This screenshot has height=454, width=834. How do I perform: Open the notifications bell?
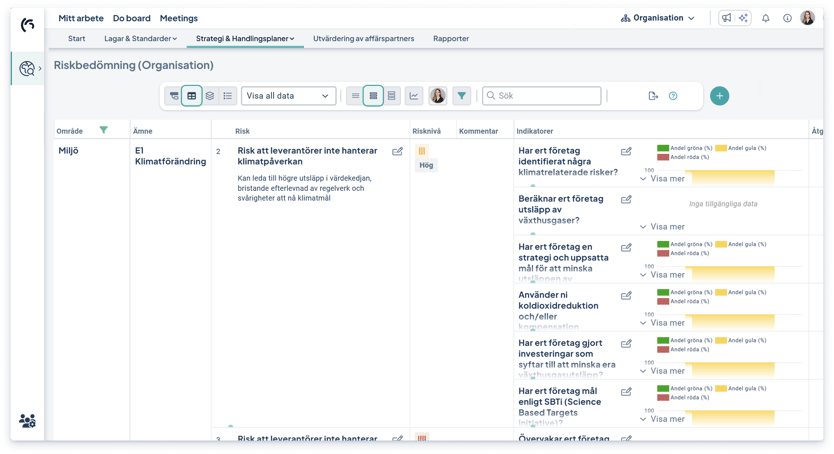[x=766, y=18]
